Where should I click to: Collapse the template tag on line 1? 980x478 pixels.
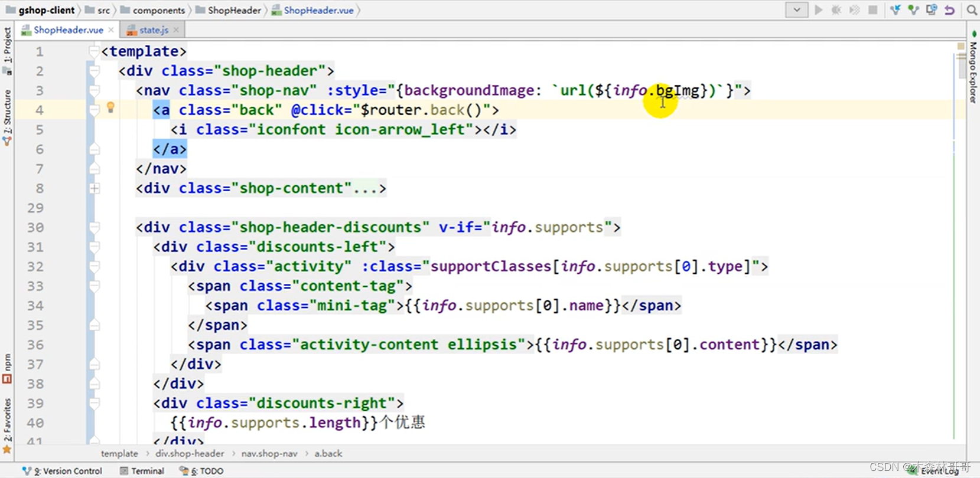[x=94, y=52]
